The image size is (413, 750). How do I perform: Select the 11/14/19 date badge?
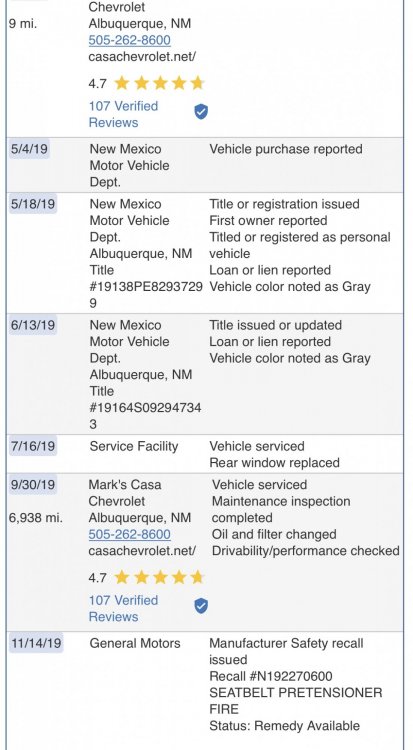click(36, 643)
